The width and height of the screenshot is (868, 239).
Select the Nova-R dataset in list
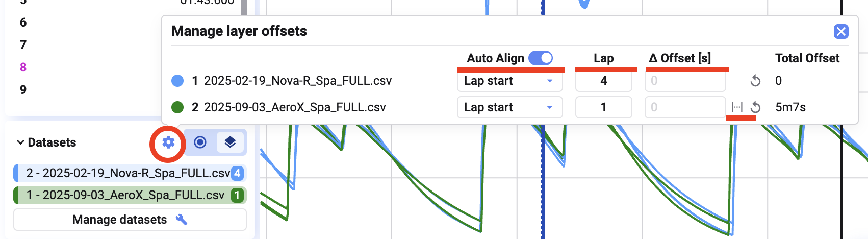(x=127, y=173)
